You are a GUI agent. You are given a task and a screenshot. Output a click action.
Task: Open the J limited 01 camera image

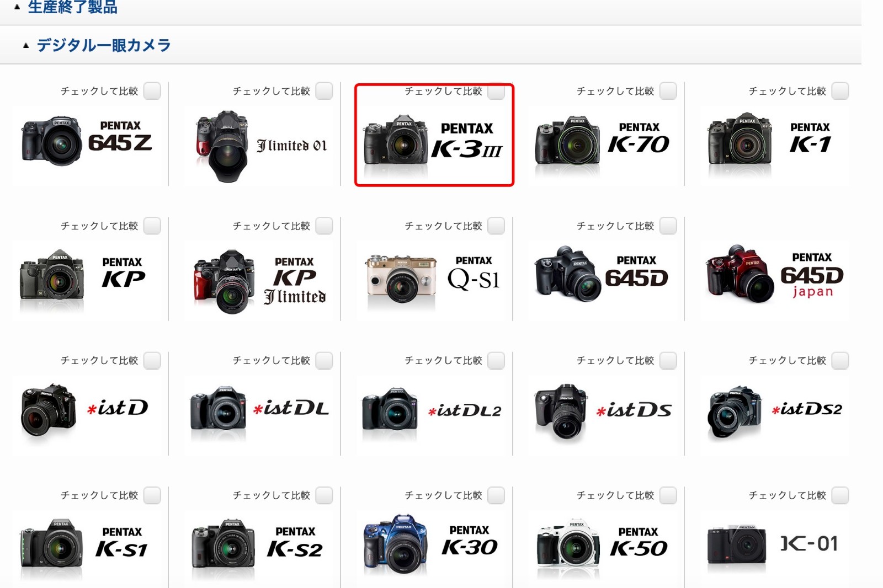pyautogui.click(x=222, y=146)
